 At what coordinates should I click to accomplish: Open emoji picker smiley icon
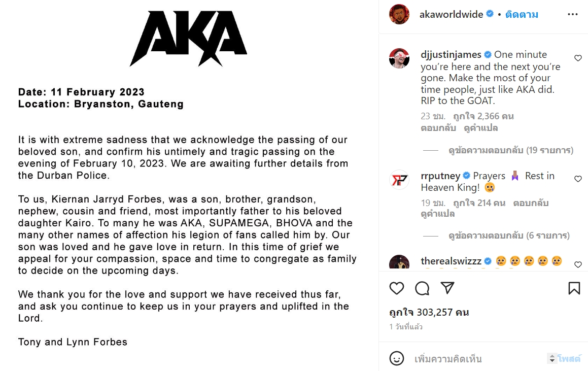[x=397, y=358]
